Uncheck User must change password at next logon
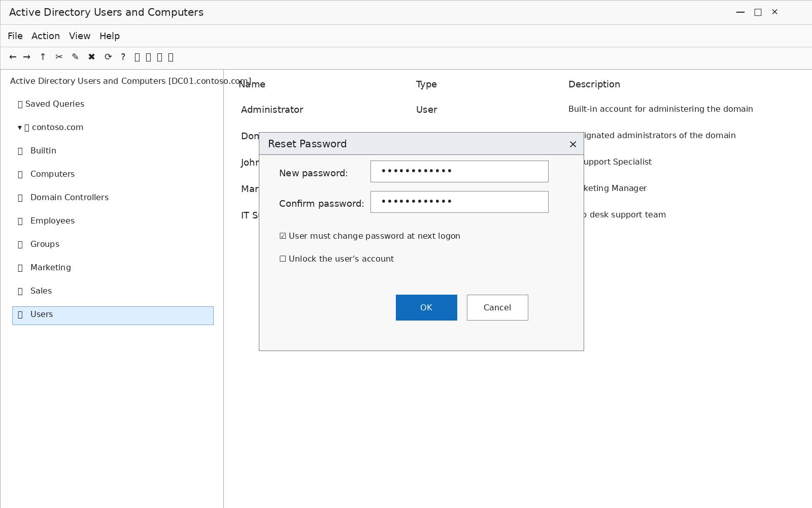The image size is (812, 508). (283, 236)
